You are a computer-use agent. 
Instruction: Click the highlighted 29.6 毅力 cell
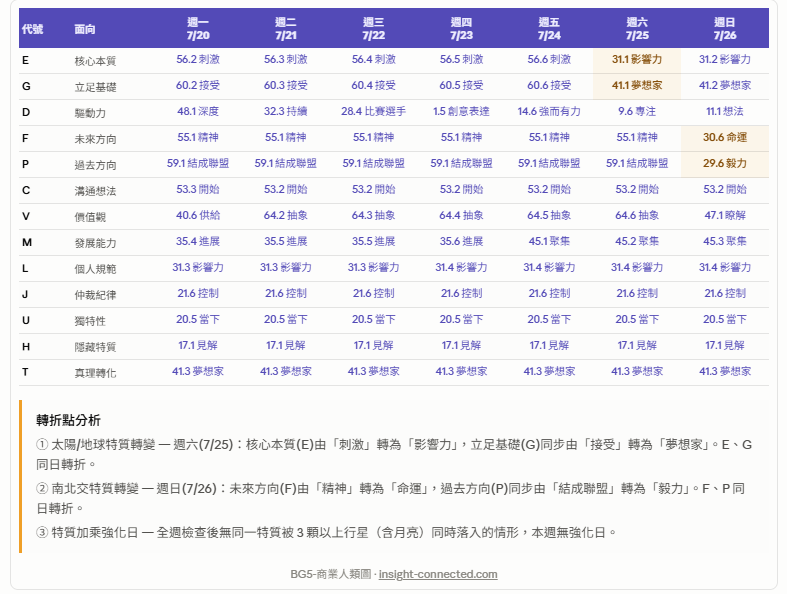(x=725, y=164)
